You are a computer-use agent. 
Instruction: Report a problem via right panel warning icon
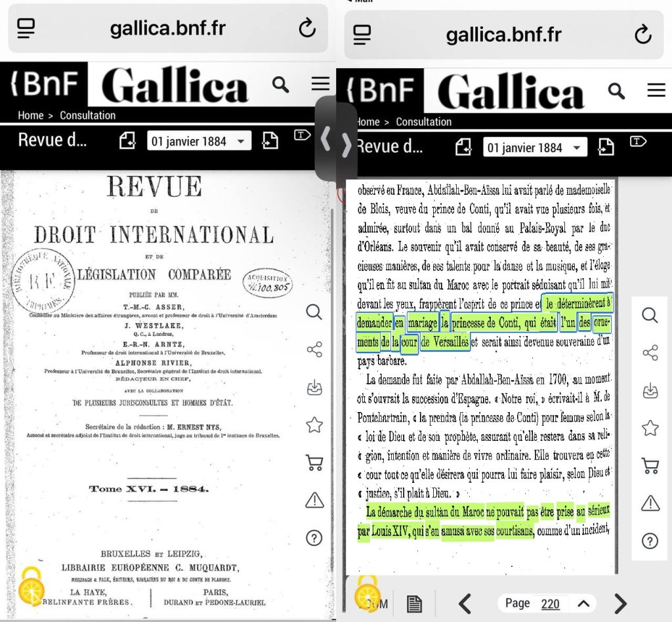650,503
